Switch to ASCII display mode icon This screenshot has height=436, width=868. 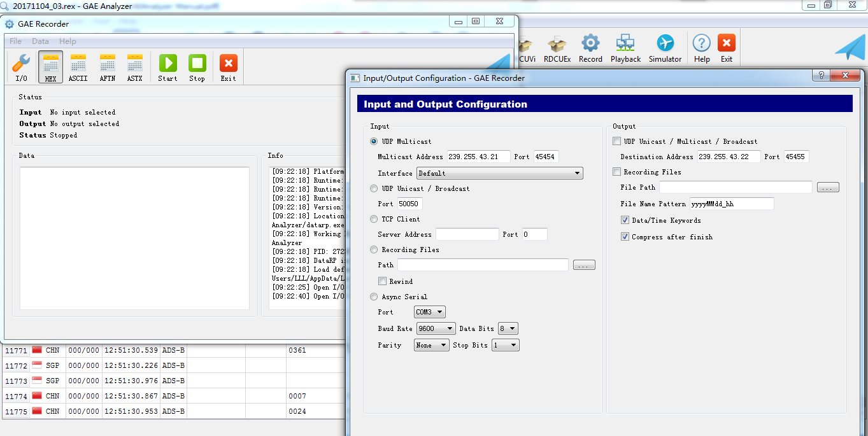(x=78, y=67)
